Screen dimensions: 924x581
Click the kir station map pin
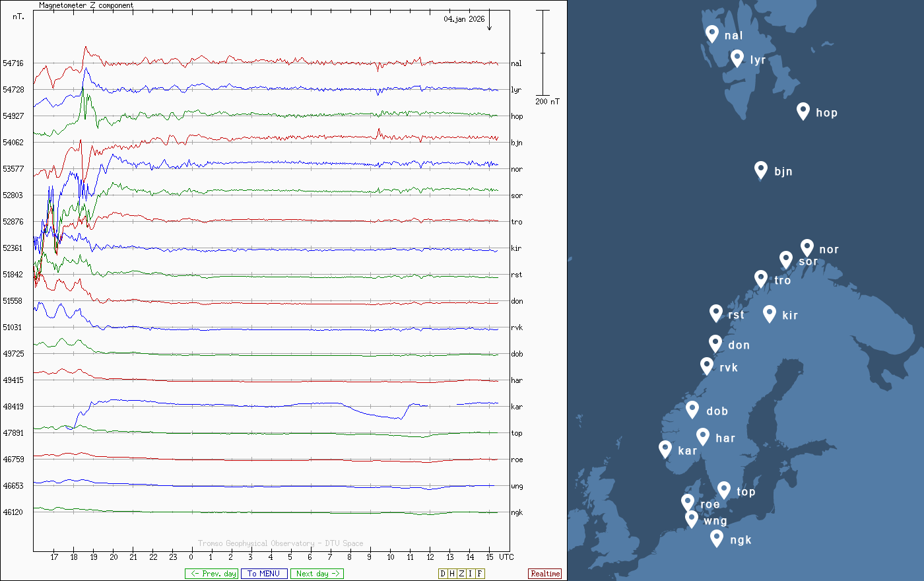point(769,314)
